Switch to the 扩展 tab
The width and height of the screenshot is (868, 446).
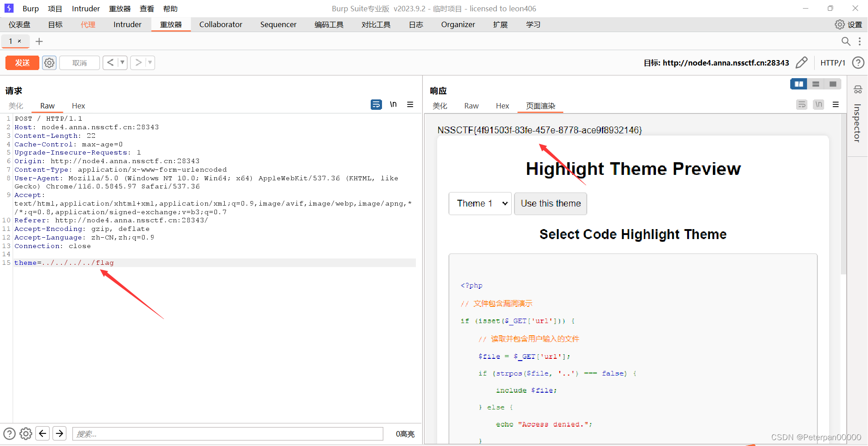coord(500,24)
